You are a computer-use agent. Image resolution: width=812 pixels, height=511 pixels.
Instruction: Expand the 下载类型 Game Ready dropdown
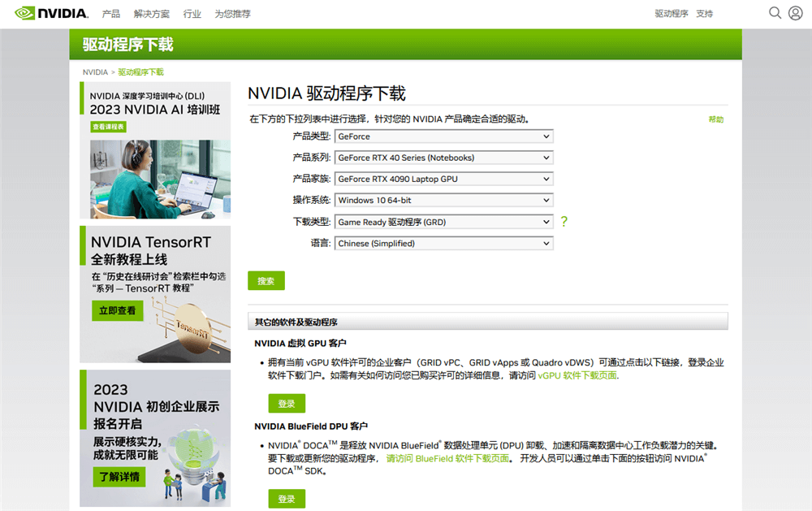tap(443, 222)
